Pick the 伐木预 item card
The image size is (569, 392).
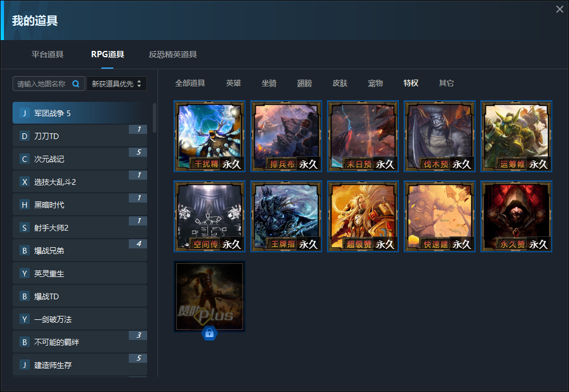(440, 136)
